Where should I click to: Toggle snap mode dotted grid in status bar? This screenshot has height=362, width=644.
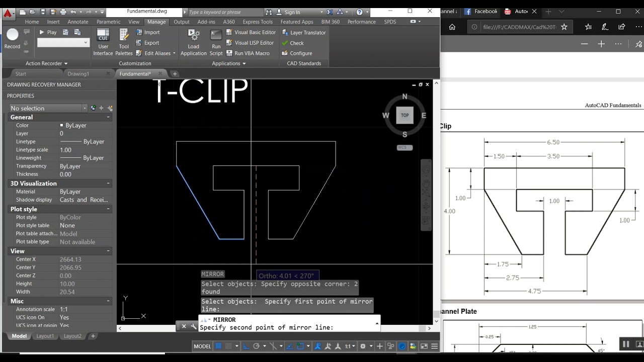[228, 346]
